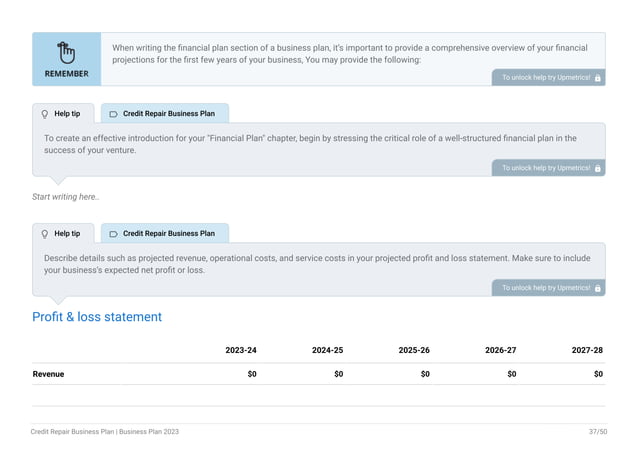Click the 2027-28 column header
This screenshot has height=451, width=638.
pyautogui.click(x=587, y=351)
